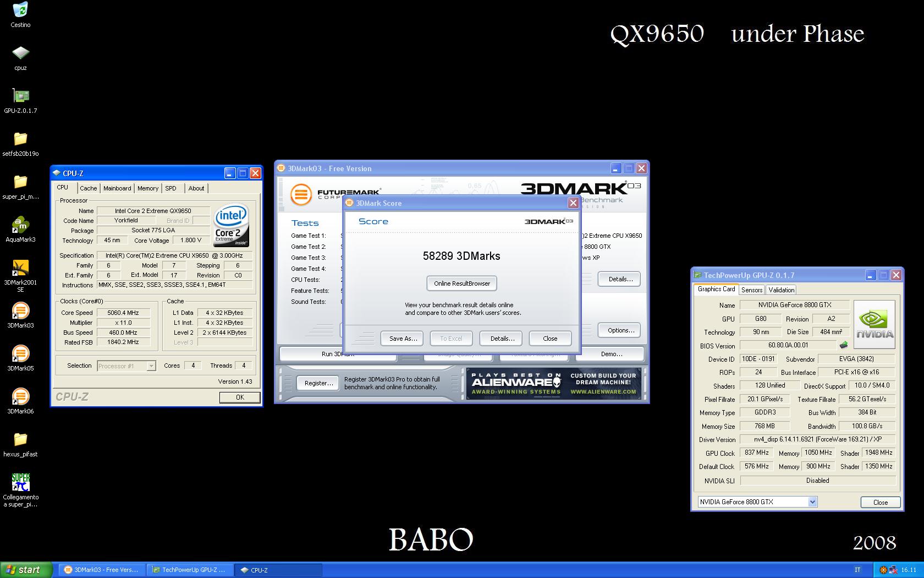Switch to CPU-Z taskbar button
924x578 pixels.
[x=278, y=570]
